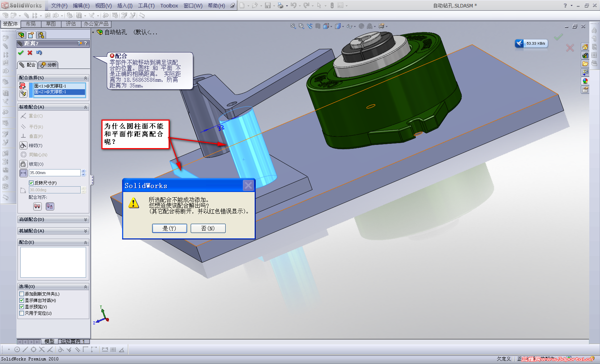Click the multiple mate mode icon
This screenshot has height=364, width=600.
pos(23,93)
